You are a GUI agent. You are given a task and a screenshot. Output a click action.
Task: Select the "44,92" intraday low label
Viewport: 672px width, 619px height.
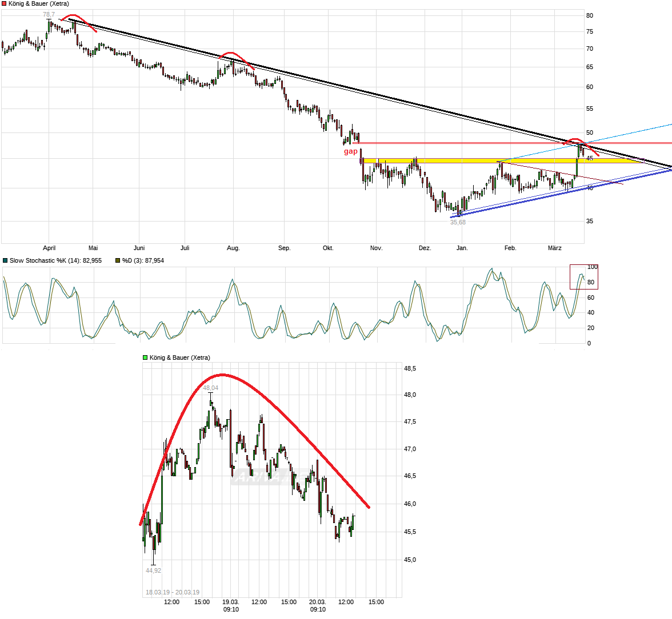pyautogui.click(x=153, y=570)
